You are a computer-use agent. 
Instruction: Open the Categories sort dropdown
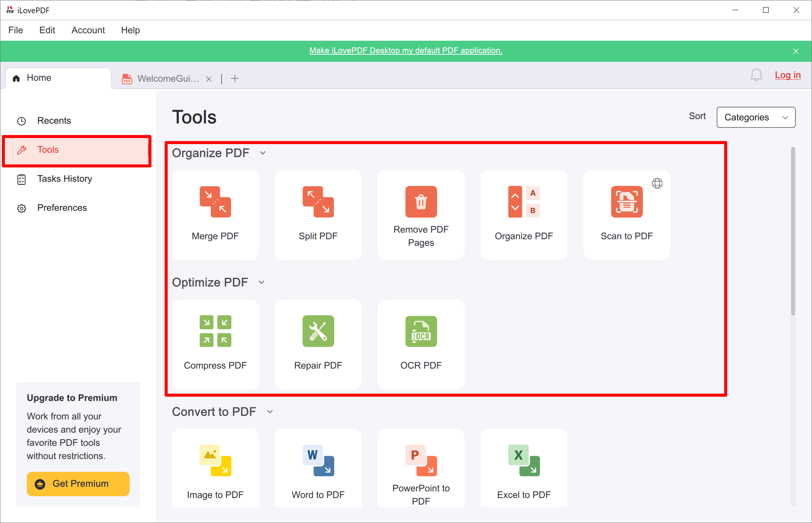point(755,117)
